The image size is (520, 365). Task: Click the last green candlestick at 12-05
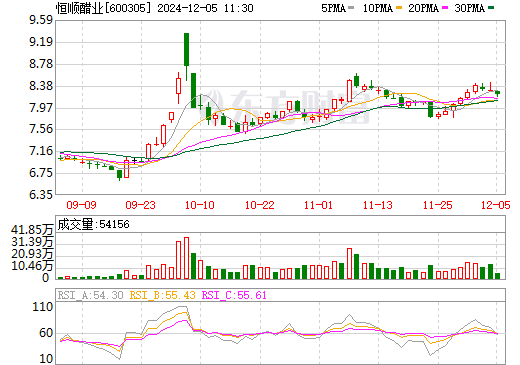[497, 93]
